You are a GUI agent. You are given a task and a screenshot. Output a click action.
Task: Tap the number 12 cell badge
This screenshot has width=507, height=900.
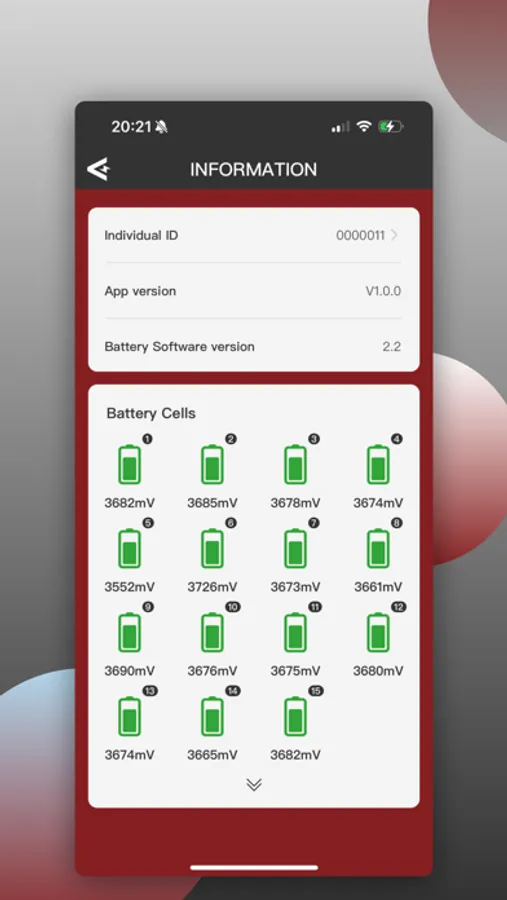click(x=398, y=607)
